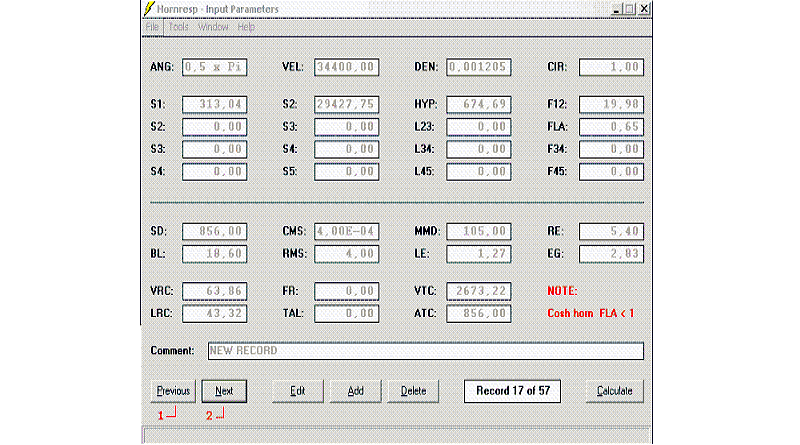Screen dimensions: 800x445
Task: Click the MMD field showing 105,00
Action: pos(479,231)
